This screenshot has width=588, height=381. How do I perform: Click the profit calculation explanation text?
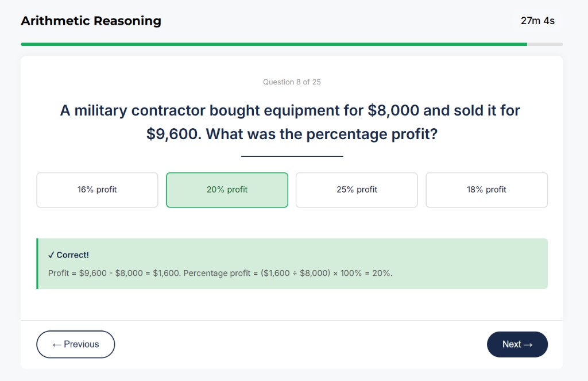click(x=220, y=273)
